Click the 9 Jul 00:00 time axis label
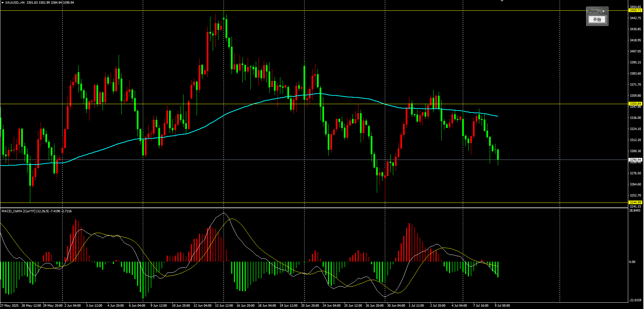 (x=502, y=306)
